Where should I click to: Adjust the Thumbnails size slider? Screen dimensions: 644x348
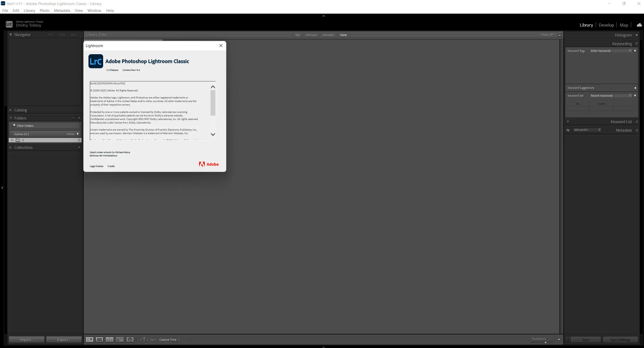pyautogui.click(x=545, y=343)
